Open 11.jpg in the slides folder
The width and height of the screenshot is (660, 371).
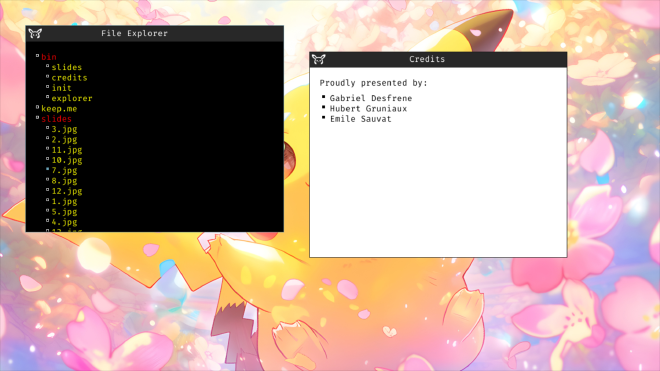tap(67, 150)
